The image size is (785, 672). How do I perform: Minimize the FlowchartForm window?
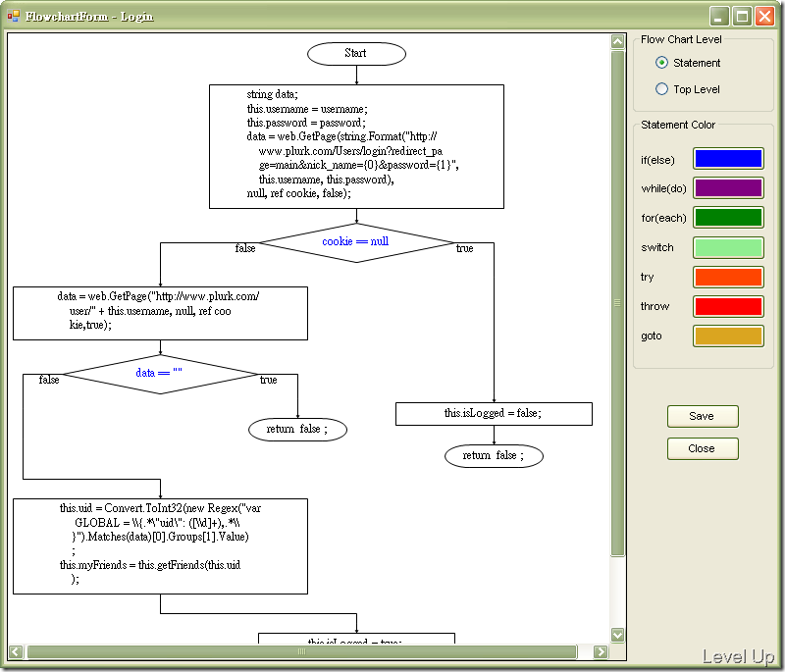(719, 16)
